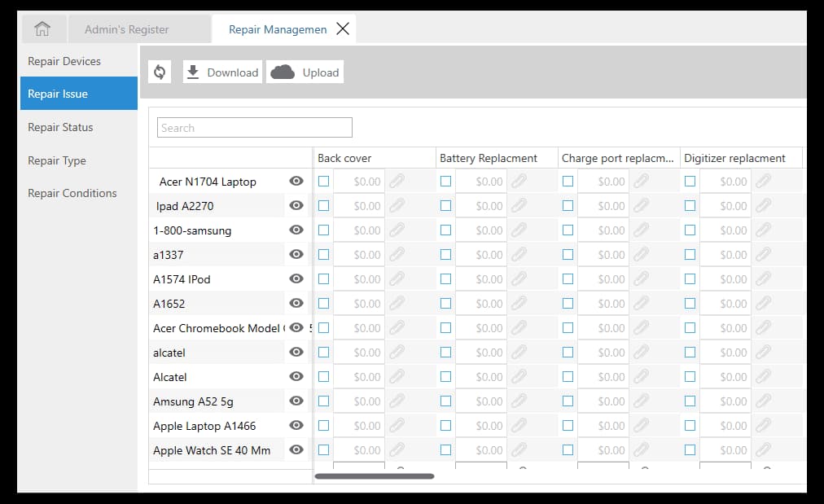The width and height of the screenshot is (824, 504).
Task: Click the Download button
Action: (223, 72)
